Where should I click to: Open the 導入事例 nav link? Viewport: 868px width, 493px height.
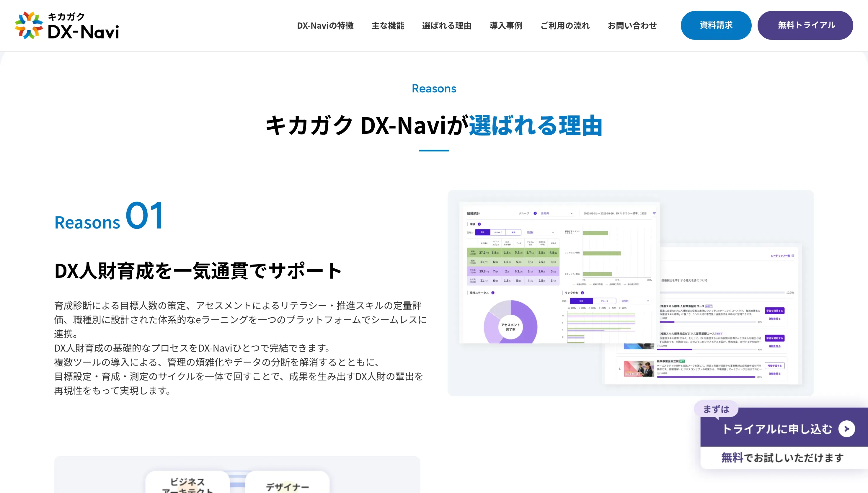coord(506,25)
